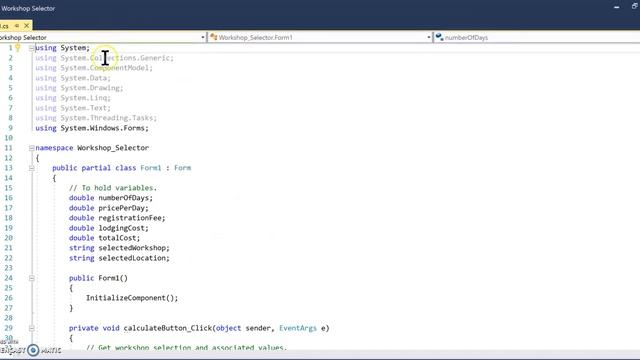Viewport: 640px width, 360px height.
Task: Close the Form1.cs document tab
Action: (27, 26)
